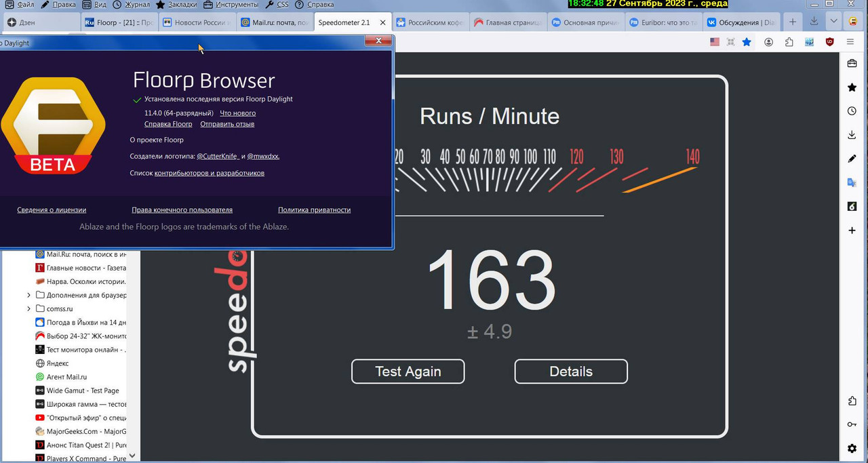
Task: Click the US flag icon in address bar
Action: click(715, 42)
